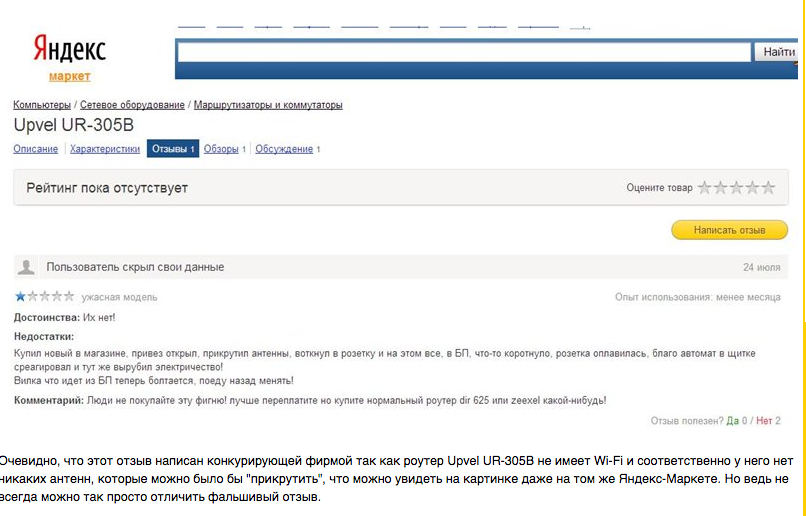Screen dimensions: 806x516
Task: Open the маркет link under the logo
Action: (69, 77)
